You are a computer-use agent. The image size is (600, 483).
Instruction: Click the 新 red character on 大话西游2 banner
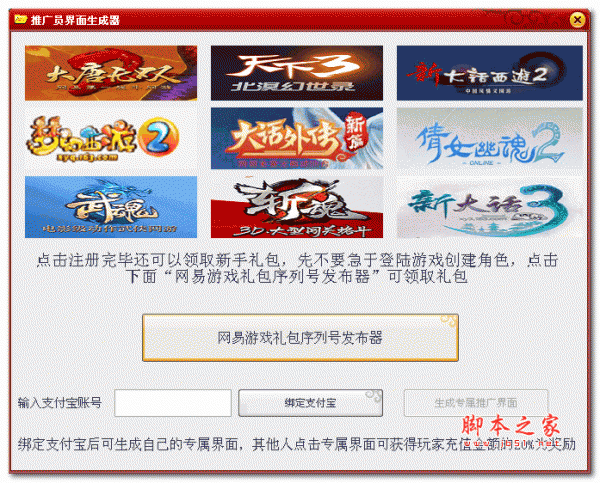coord(424,73)
